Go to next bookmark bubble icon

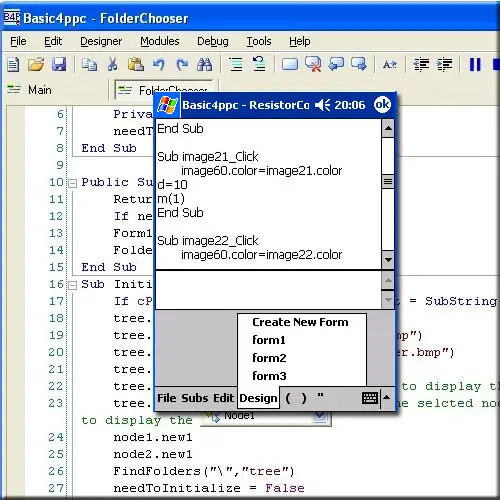coord(359,64)
